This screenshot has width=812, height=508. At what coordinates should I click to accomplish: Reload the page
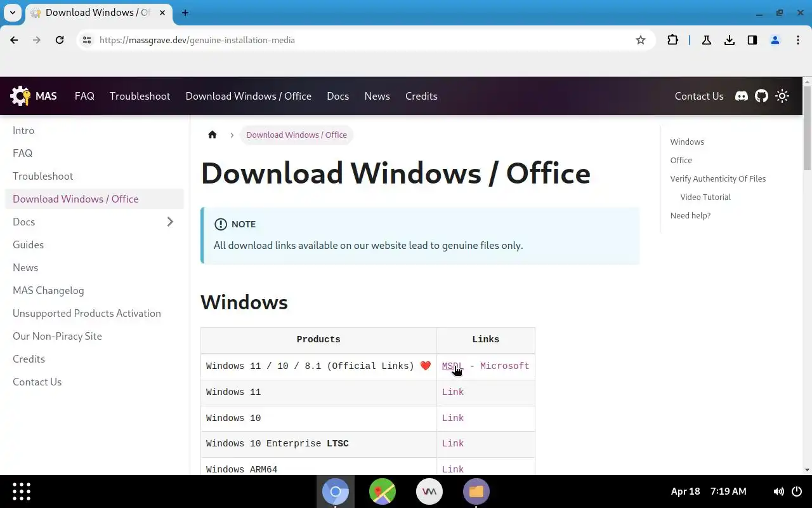pos(60,40)
